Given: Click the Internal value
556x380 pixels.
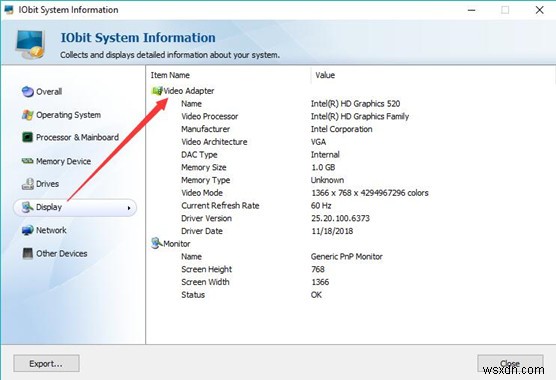Looking at the screenshot, I should 325,155.
